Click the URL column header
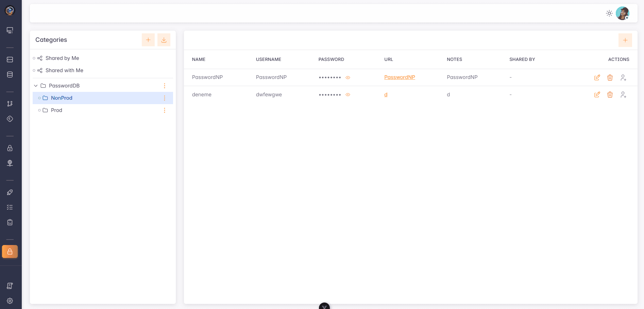The width and height of the screenshot is (644, 309). [x=389, y=59]
